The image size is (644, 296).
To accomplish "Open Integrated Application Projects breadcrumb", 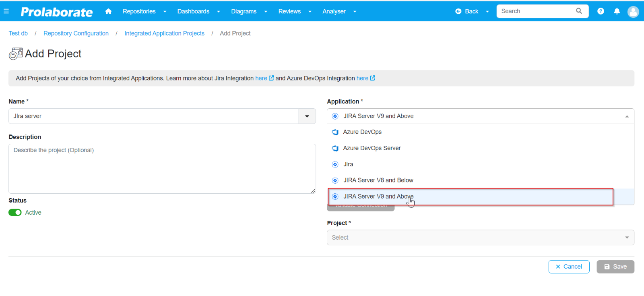I will click(164, 33).
